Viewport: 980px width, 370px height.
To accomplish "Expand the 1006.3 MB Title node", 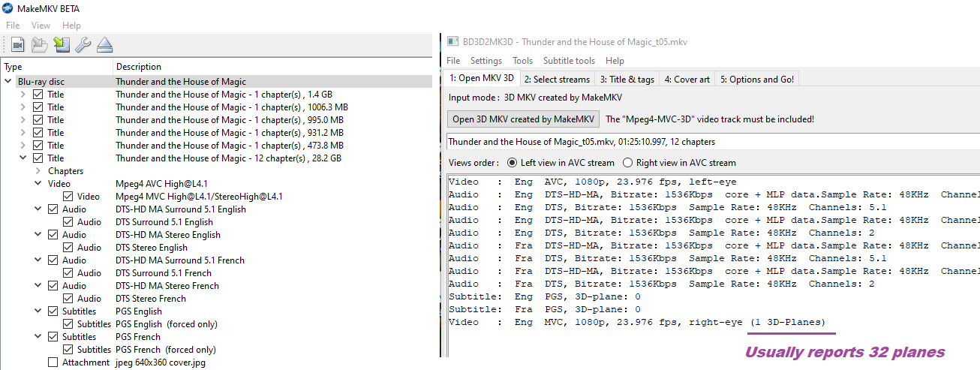I will tap(23, 107).
